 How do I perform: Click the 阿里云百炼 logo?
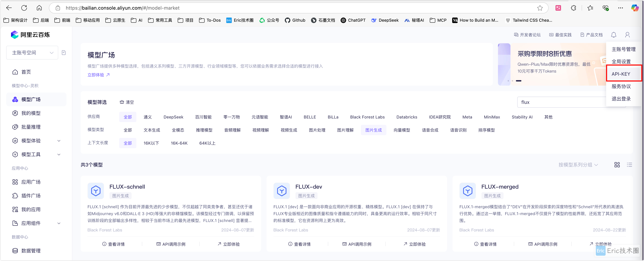[30, 35]
